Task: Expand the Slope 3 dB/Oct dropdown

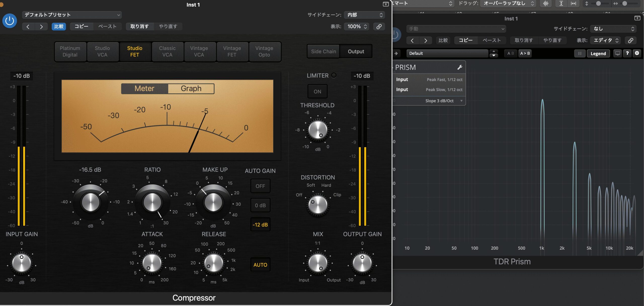Action: tap(444, 101)
